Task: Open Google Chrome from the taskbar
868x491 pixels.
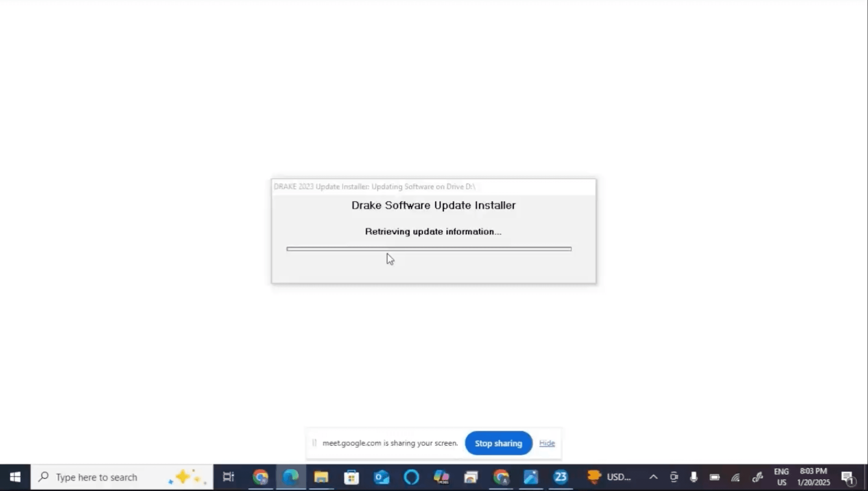Action: (x=260, y=477)
